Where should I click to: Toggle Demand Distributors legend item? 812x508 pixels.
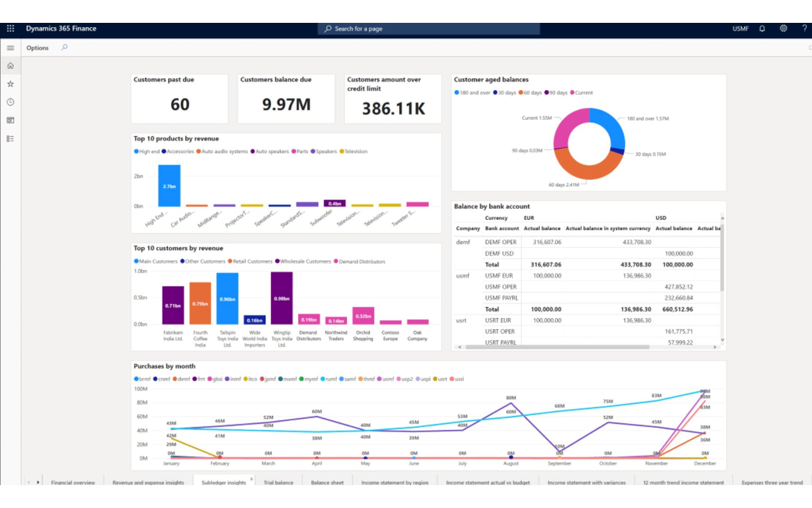click(x=359, y=261)
